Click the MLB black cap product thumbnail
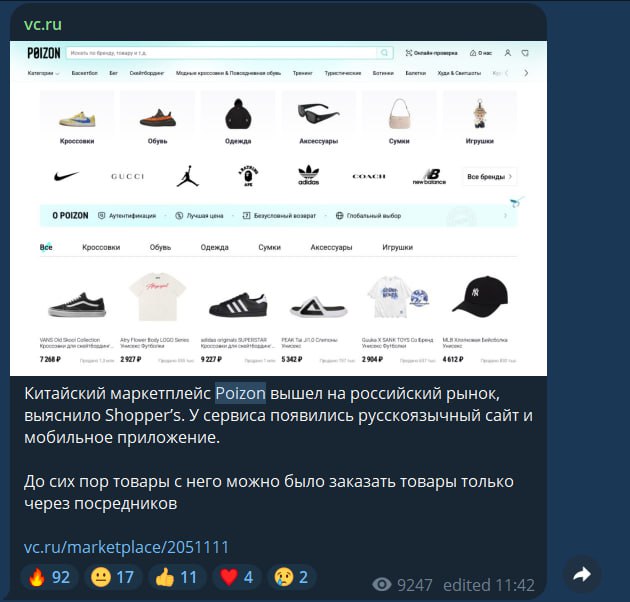The image size is (630, 602). click(480, 297)
